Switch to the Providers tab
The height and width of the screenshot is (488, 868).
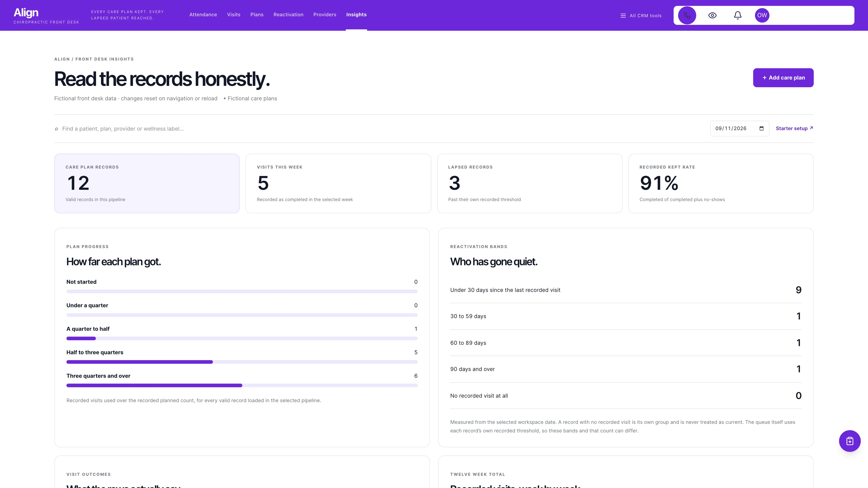[x=325, y=14]
